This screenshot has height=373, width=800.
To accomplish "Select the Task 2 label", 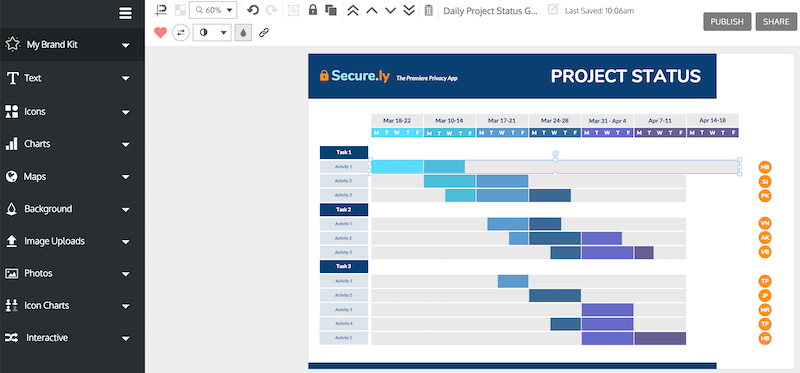I will (344, 209).
